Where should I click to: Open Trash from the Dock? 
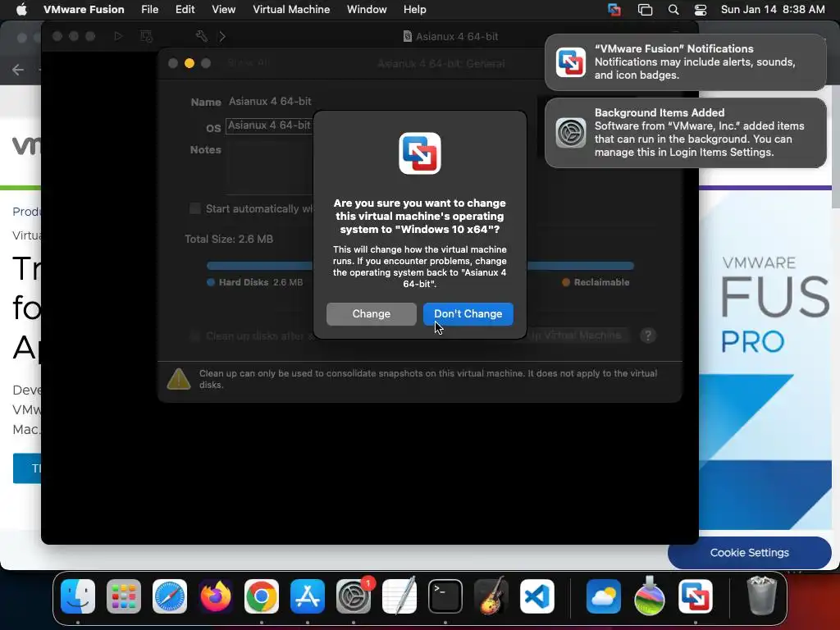tap(761, 596)
